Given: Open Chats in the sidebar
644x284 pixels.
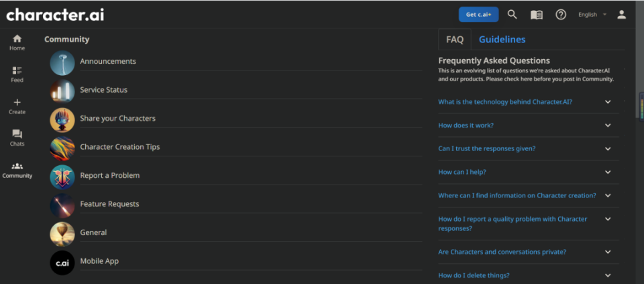Looking at the screenshot, I should pos(17,138).
